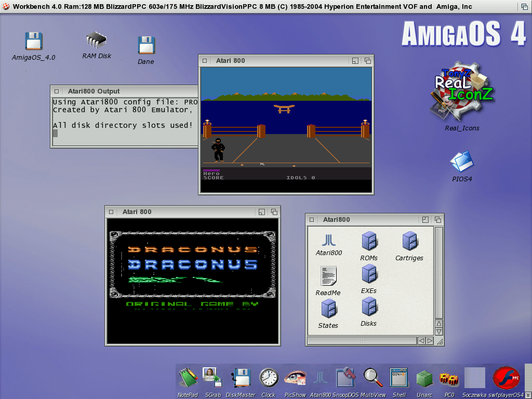This screenshot has height=399, width=532.
Task: Launch Unarc from the dock
Action: tap(424, 378)
